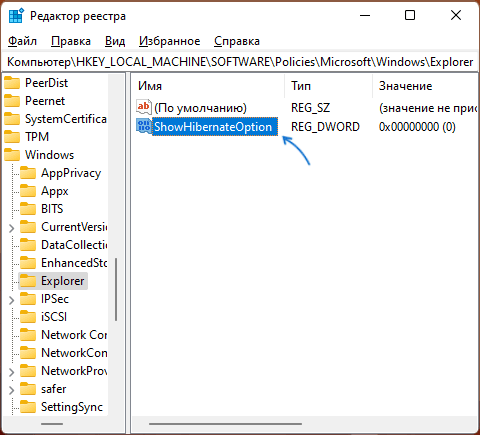The image size is (480, 435).
Task: Click the safer folder icon
Action: pyautogui.click(x=28, y=389)
